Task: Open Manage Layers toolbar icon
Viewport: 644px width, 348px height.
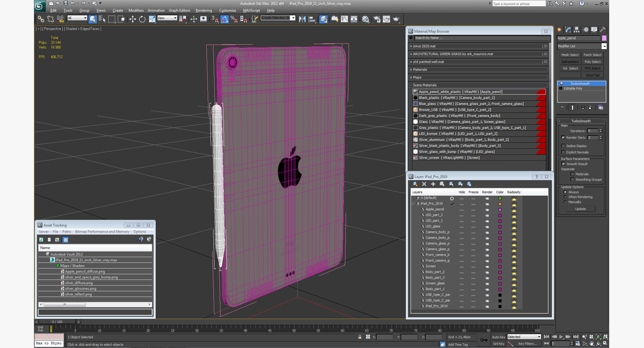Action: pyautogui.click(x=323, y=19)
